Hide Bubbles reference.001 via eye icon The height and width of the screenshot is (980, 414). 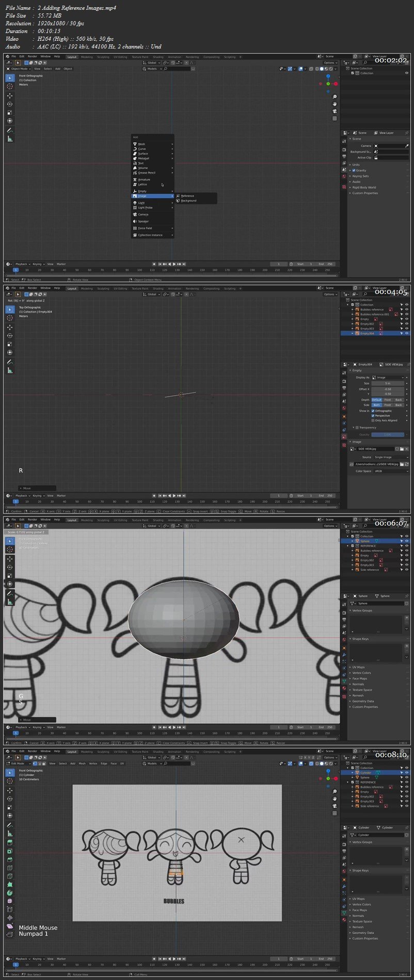click(407, 314)
